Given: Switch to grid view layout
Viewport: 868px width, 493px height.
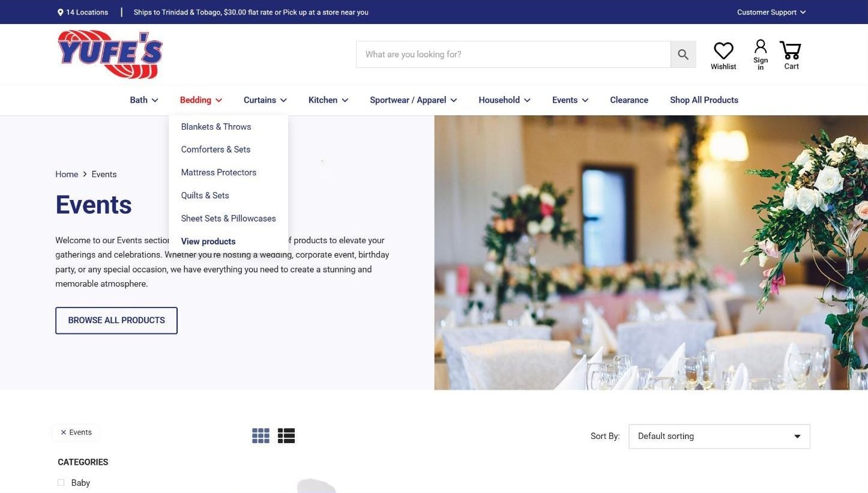Looking at the screenshot, I should pyautogui.click(x=261, y=436).
